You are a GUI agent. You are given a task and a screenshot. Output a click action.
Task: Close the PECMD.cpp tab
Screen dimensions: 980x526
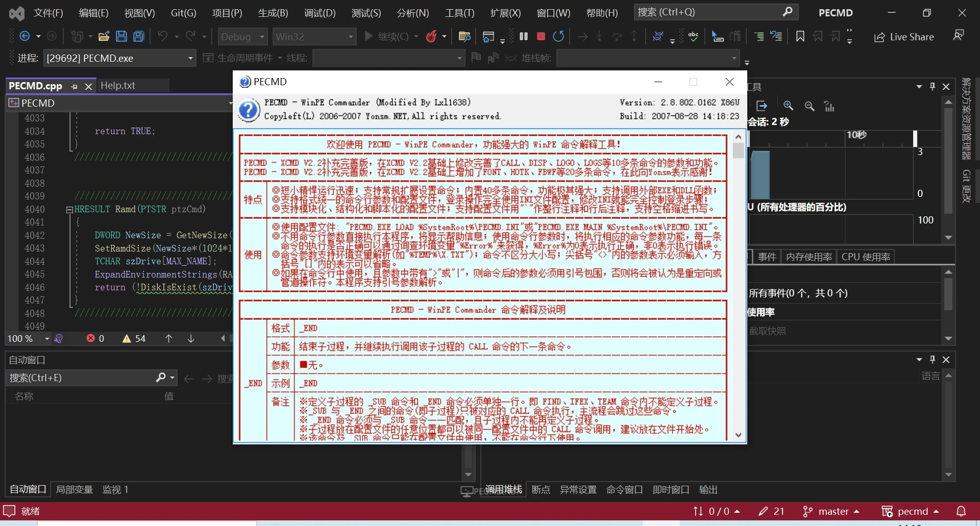88,86
